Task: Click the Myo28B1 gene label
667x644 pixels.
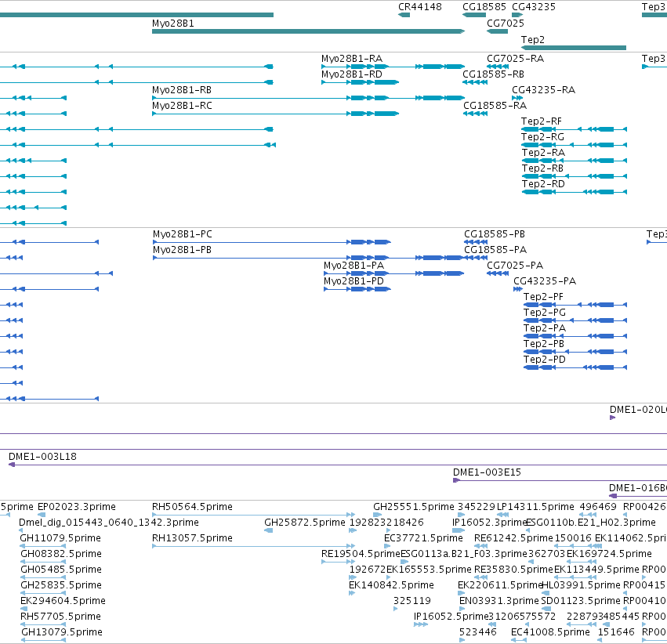Action: [x=173, y=24]
